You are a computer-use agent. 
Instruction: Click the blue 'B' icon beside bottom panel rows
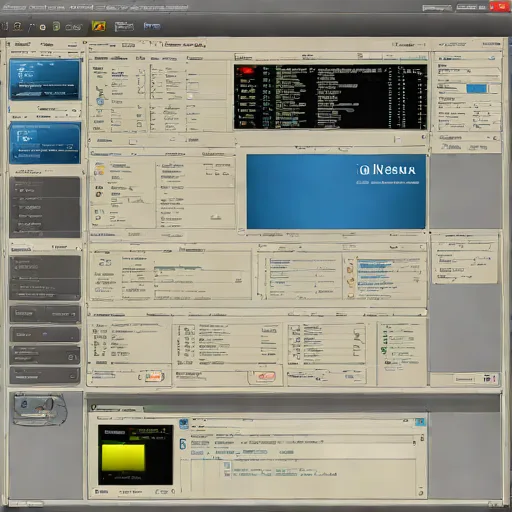pos(183,444)
